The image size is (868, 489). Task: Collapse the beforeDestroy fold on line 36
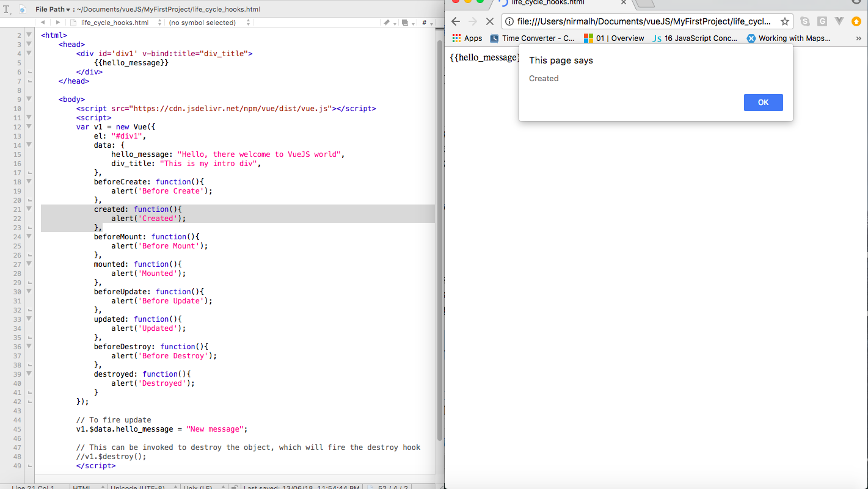[x=29, y=347]
